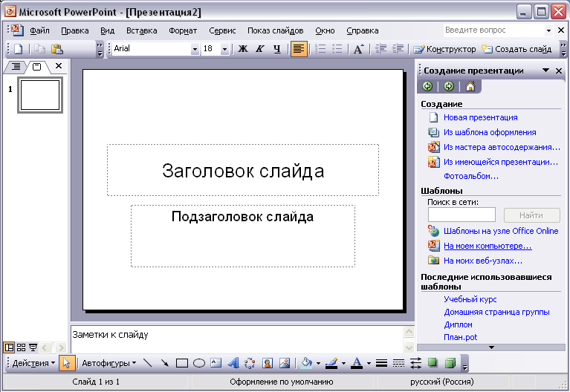The image size is (570, 392).
Task: Click Новая презентация link
Action: click(481, 117)
